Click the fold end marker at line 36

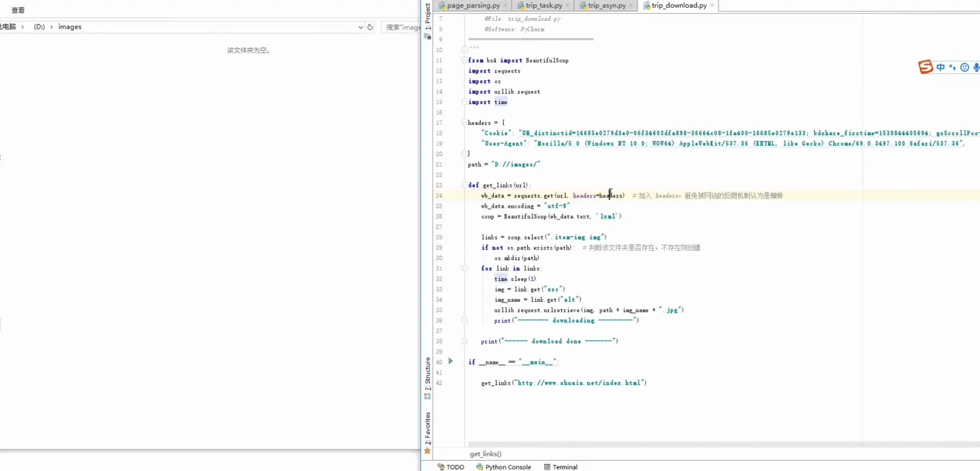pyautogui.click(x=464, y=320)
